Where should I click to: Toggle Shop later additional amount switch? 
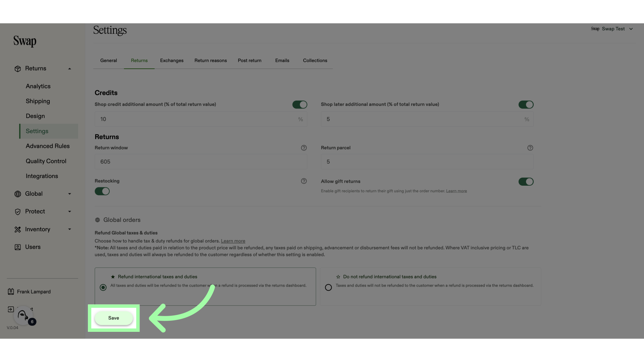pos(526,105)
